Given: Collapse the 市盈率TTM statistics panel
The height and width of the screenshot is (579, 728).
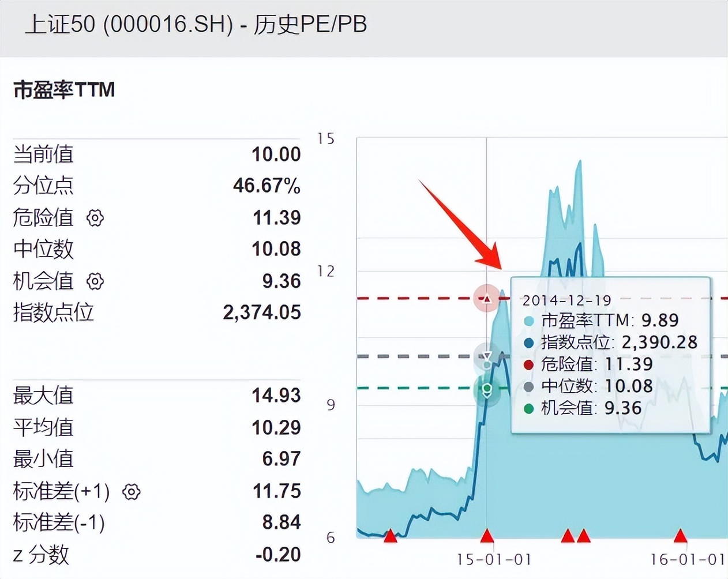Looking at the screenshot, I should tap(63, 90).
